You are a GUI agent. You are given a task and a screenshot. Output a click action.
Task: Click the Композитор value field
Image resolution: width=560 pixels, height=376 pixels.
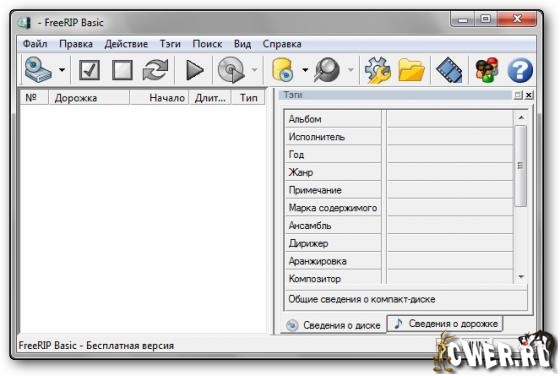450,278
